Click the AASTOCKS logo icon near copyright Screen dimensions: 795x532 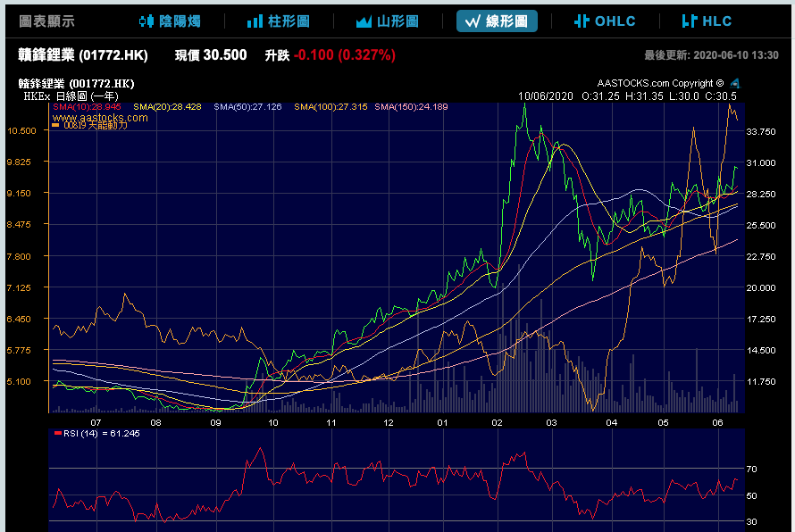point(734,83)
